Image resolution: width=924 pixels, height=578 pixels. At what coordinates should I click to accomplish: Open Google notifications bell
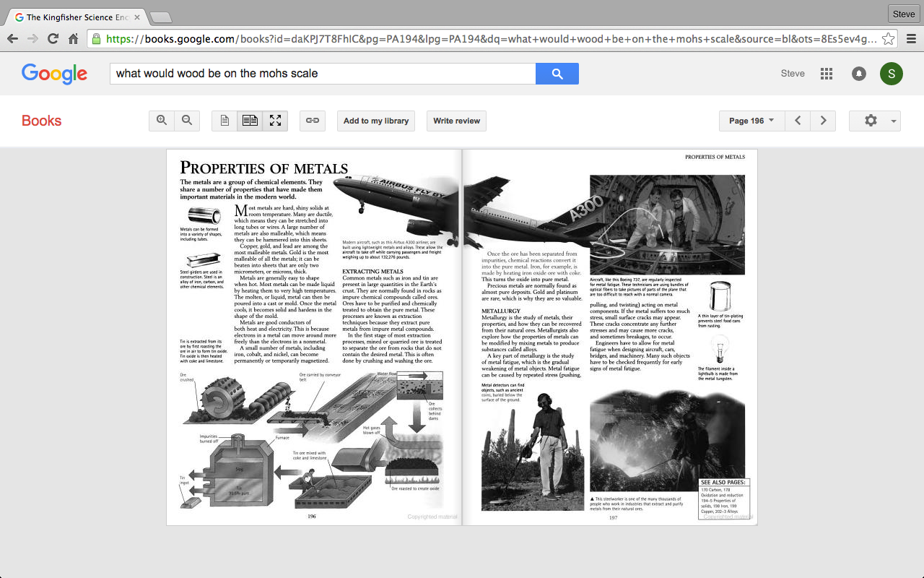coord(858,73)
